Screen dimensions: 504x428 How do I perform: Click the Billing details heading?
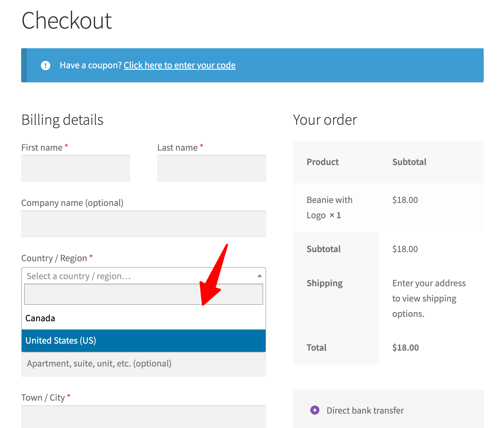(62, 120)
